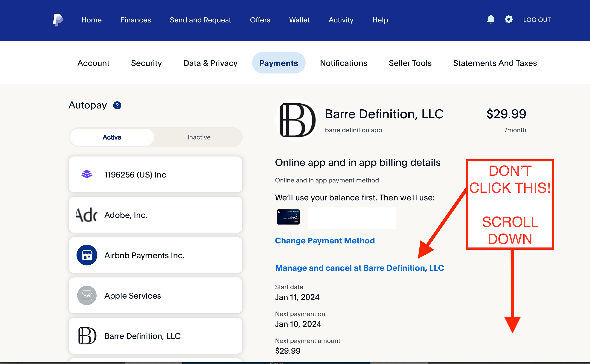Open the Security settings tab
Screen dimensions: 590x364
(x=146, y=63)
